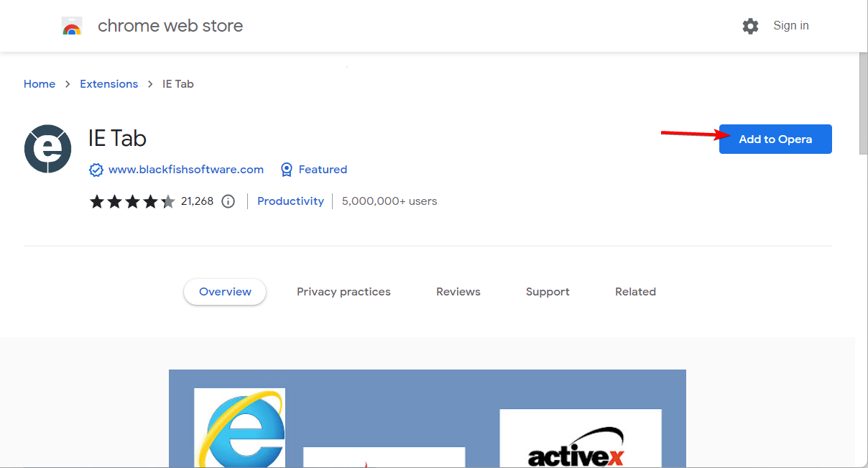Click the 21,268 ratings count
Screen dimensions: 868x468
pos(198,201)
